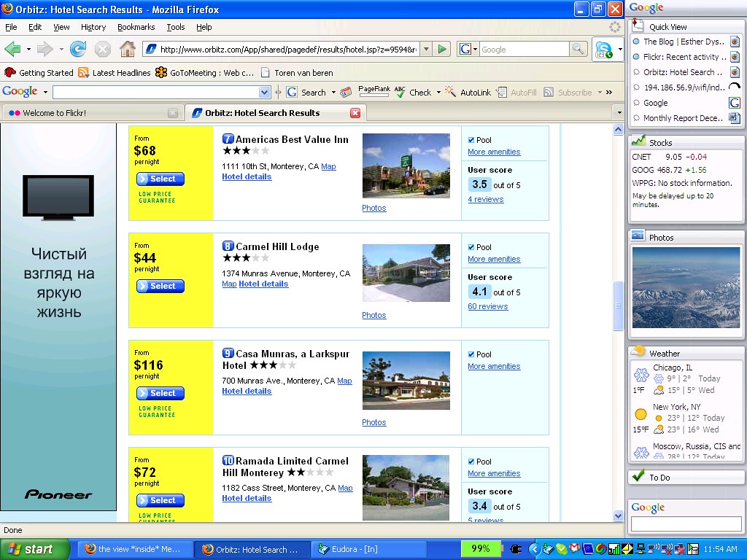
Task: Click AutoLink on Google Toolbar
Action: pyautogui.click(x=468, y=93)
